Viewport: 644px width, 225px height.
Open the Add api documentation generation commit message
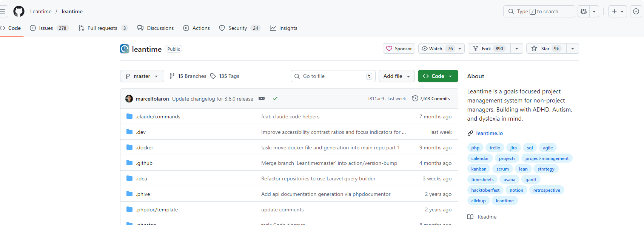(x=326, y=194)
